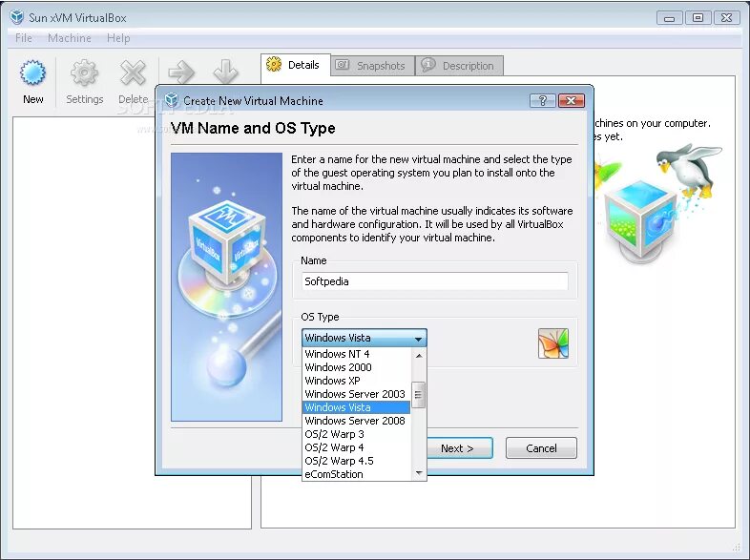Open the Machine menu
Screen dimensions: 750x560
[70, 38]
